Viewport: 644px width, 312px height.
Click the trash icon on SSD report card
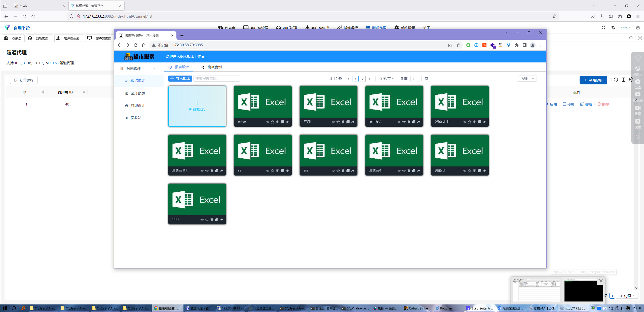coord(212,220)
